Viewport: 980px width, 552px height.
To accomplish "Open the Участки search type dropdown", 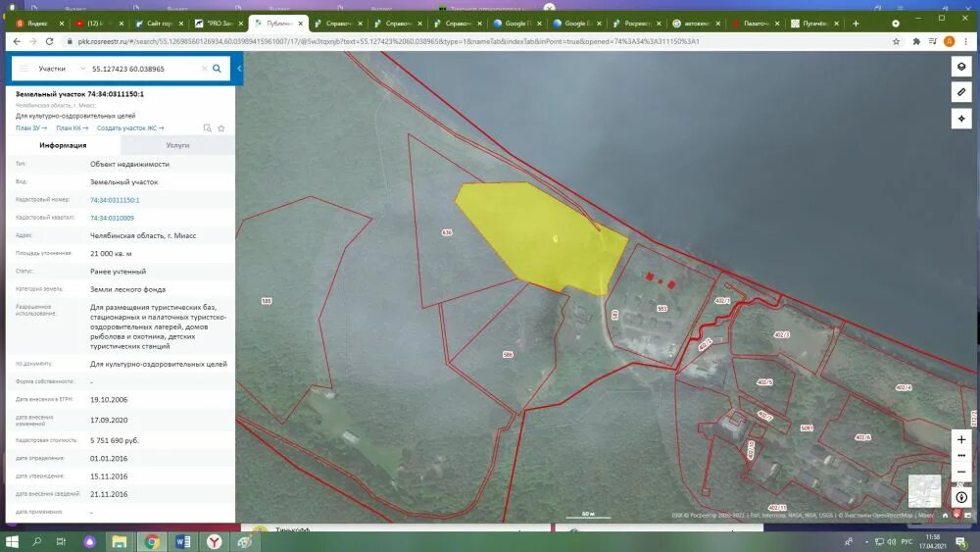I will pyautogui.click(x=61, y=69).
